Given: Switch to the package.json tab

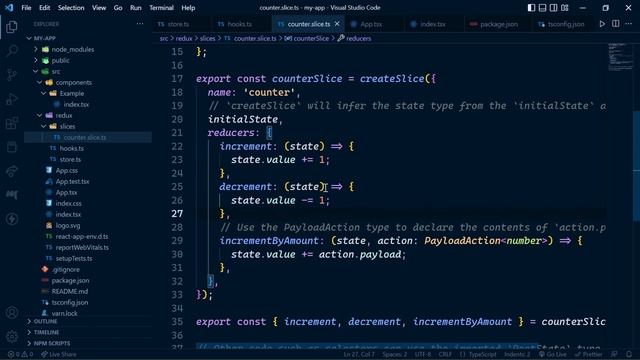Looking at the screenshot, I should pos(498,24).
